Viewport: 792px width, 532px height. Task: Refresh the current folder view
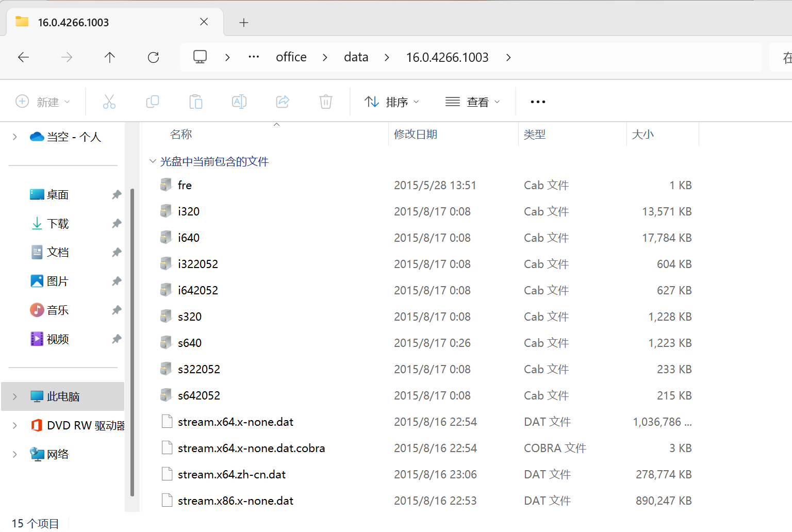tap(153, 57)
